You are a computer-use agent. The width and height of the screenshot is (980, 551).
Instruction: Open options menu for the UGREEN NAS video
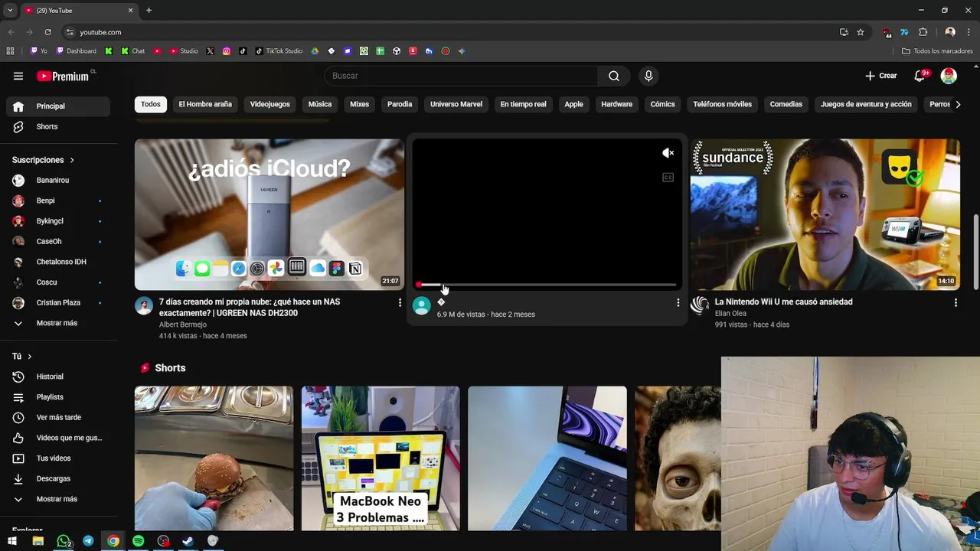[x=400, y=303]
